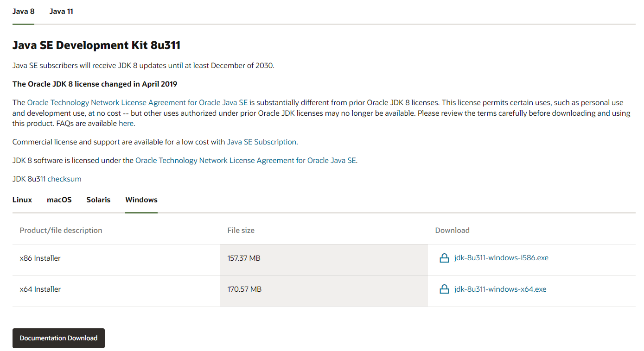
Task: Select the macOS platform tab
Action: tap(59, 200)
